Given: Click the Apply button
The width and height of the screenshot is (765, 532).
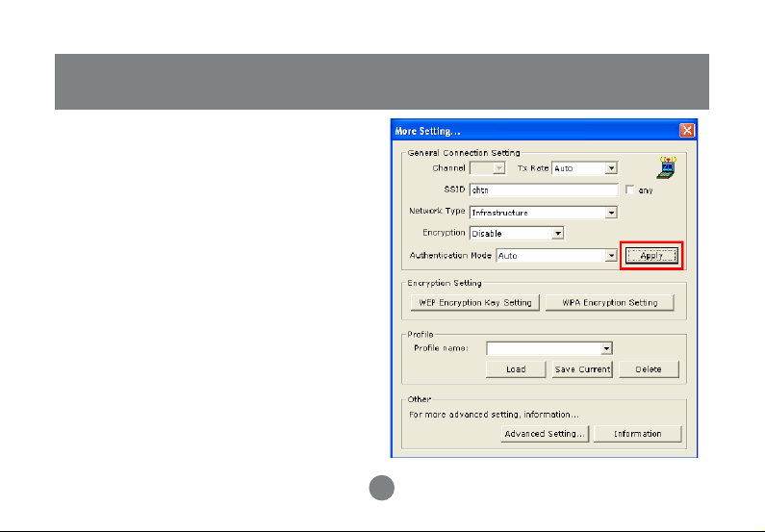Looking at the screenshot, I should pos(651,256).
